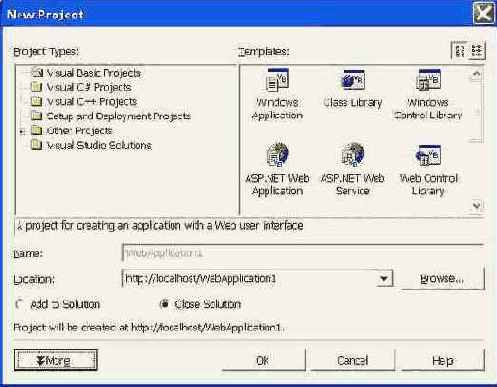The height and width of the screenshot is (387, 497).
Task: Click the Visual Studio Solutions folder icon
Action: point(36,145)
